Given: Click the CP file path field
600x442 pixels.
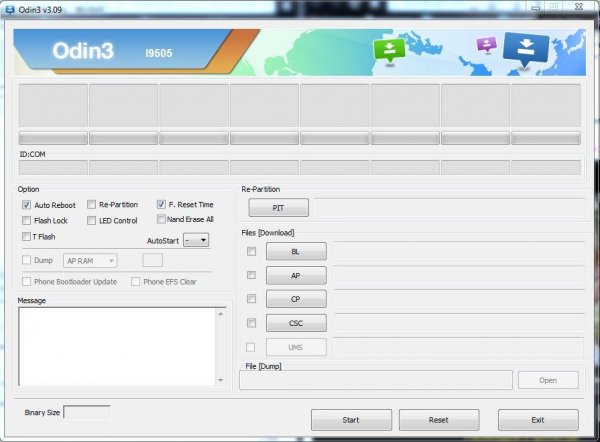Looking at the screenshot, I should pos(459,299).
